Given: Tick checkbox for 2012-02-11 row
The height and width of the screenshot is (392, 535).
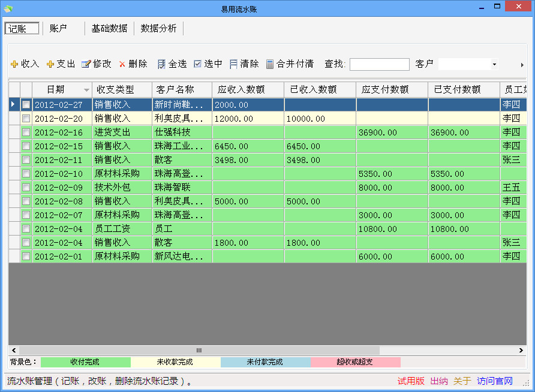Looking at the screenshot, I should pos(26,160).
